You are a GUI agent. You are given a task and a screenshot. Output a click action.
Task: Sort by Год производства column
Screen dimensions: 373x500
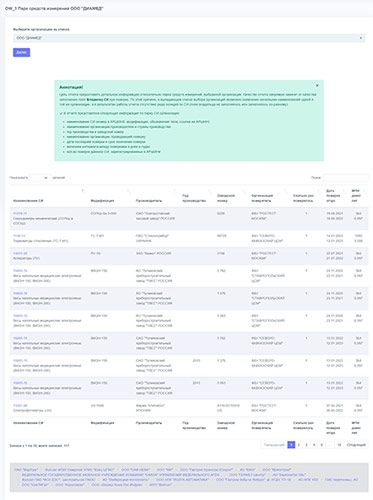point(194,198)
